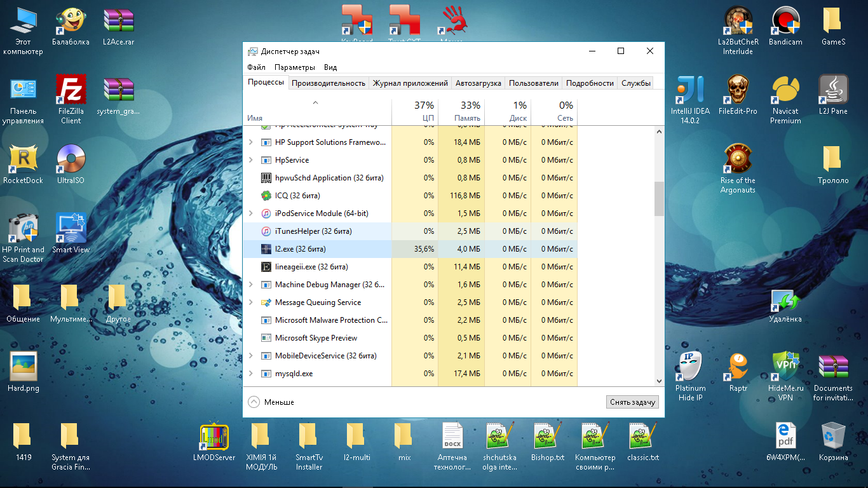Select the iTunesHelper (32 бита) row
Image resolution: width=868 pixels, height=488 pixels.
[x=410, y=231]
